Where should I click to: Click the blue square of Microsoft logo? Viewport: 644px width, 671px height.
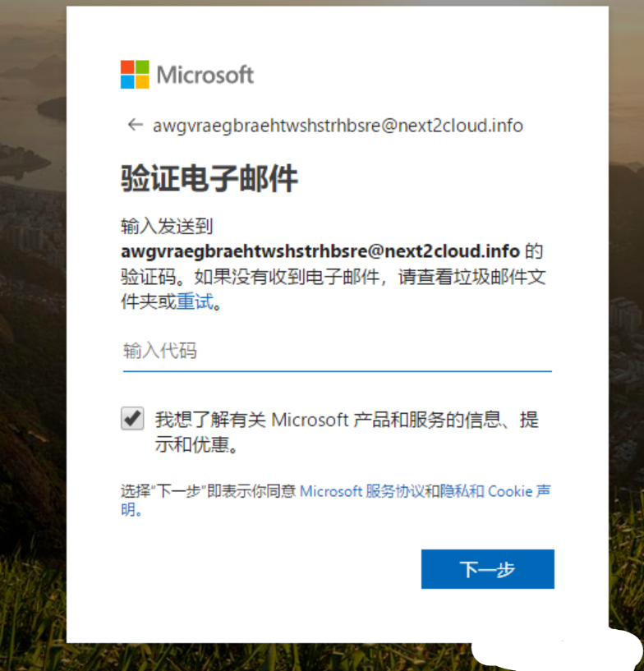click(x=127, y=82)
